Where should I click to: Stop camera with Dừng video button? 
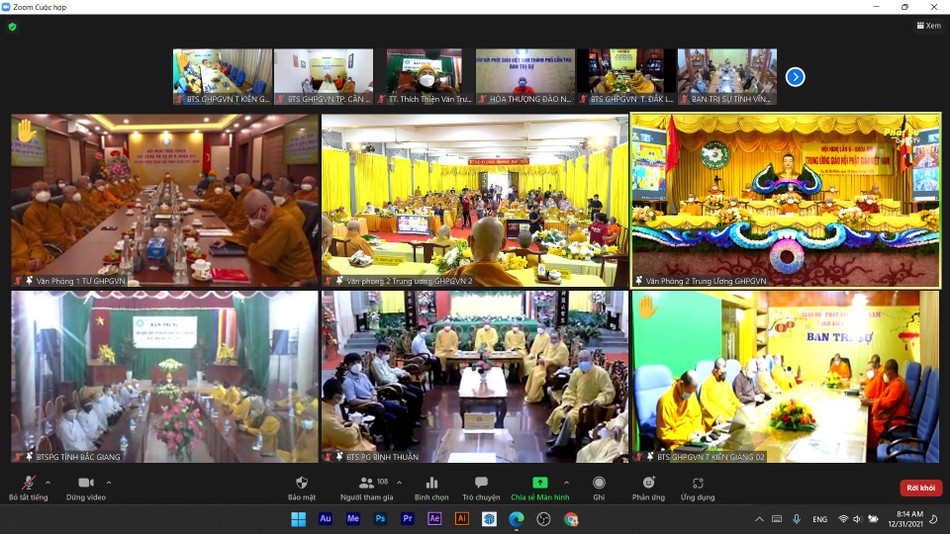click(x=85, y=484)
